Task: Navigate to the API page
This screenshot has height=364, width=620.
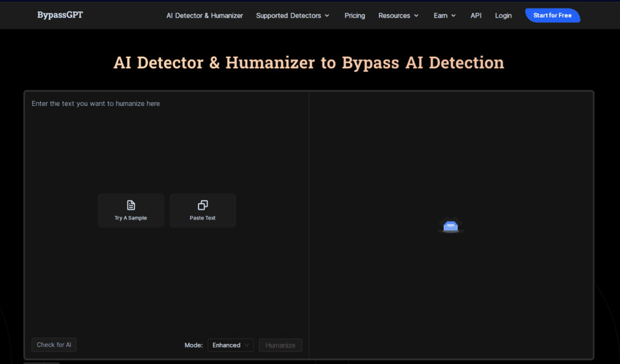Action: tap(476, 16)
